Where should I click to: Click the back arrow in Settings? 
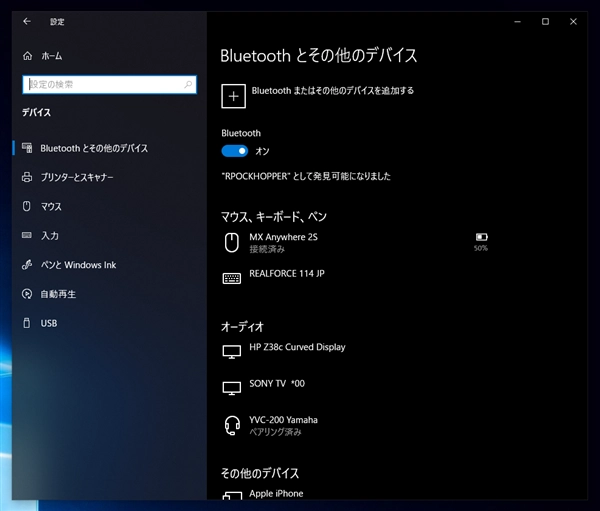click(x=27, y=21)
